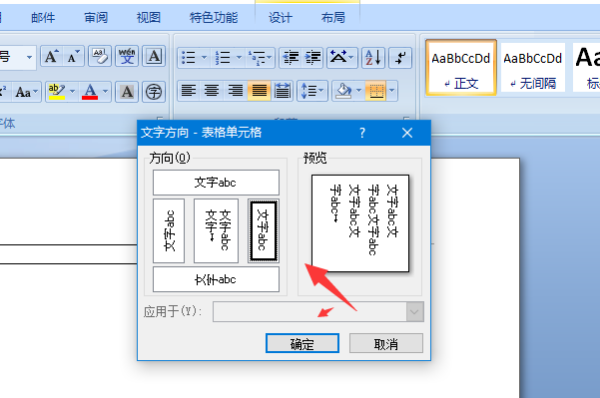Select the rotated-character horizontal direction option

pyautogui.click(x=216, y=279)
